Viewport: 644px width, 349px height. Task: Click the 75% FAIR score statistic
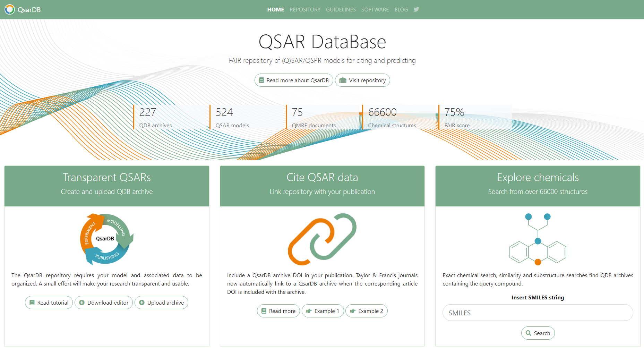[x=475, y=117]
